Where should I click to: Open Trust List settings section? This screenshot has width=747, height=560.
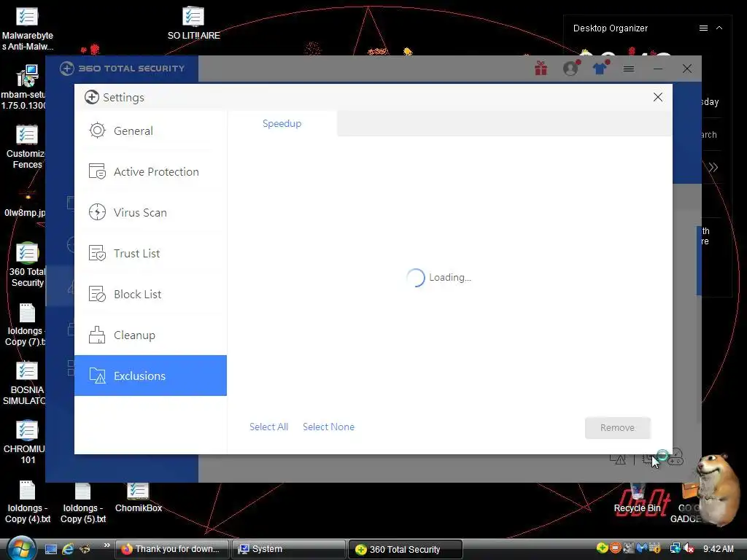150,253
